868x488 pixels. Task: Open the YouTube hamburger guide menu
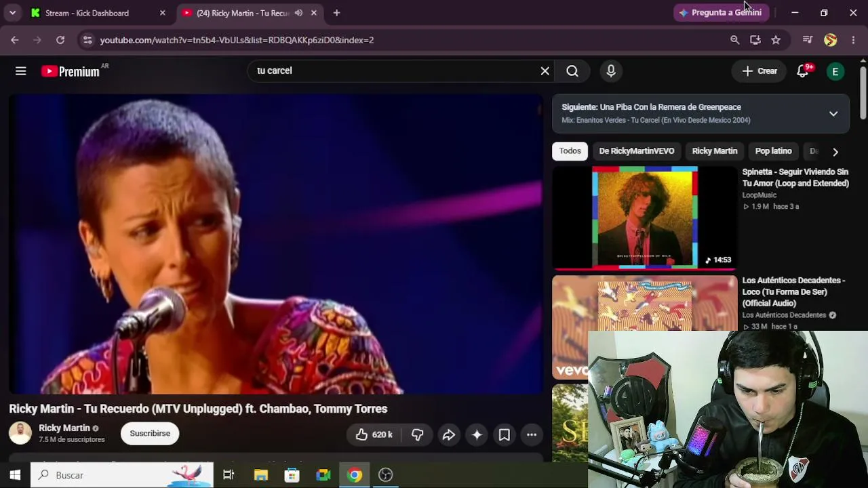[21, 71]
